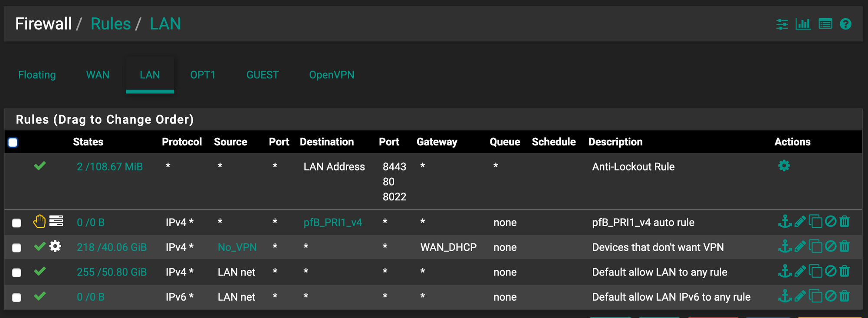
Task: Click Rules breadcrumb link in header
Action: 111,24
